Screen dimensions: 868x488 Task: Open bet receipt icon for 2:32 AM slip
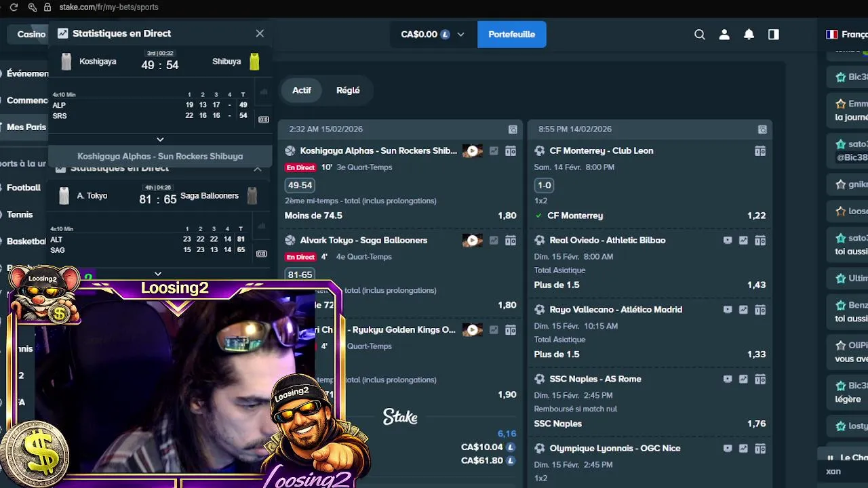click(x=513, y=129)
